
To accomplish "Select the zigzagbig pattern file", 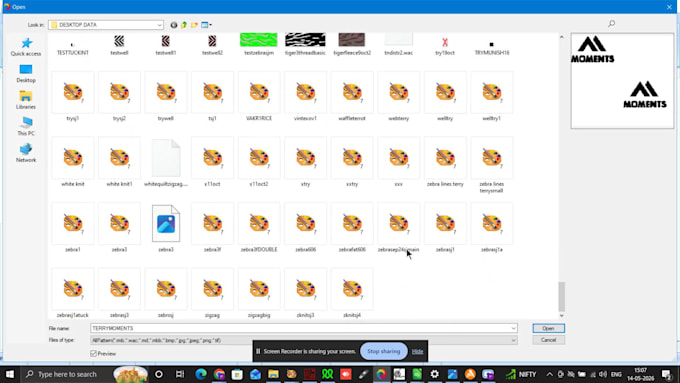I will tap(259, 293).
